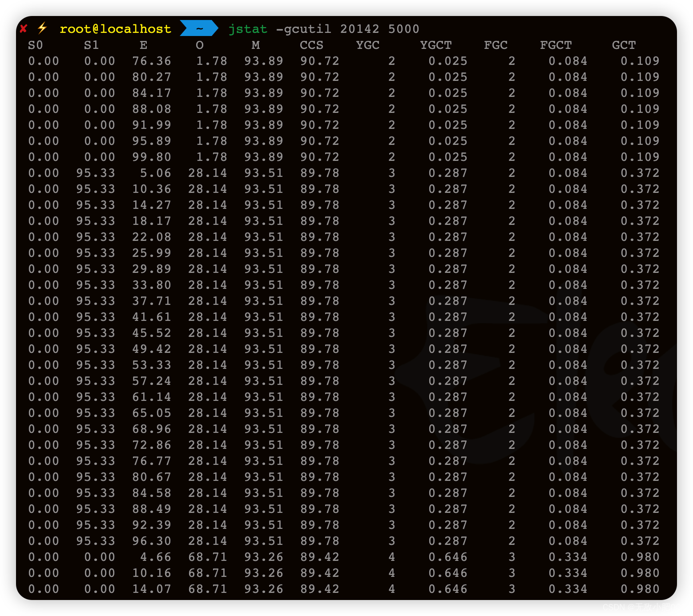693x616 pixels.
Task: Click the Eden value 96.30
Action: coord(152,541)
